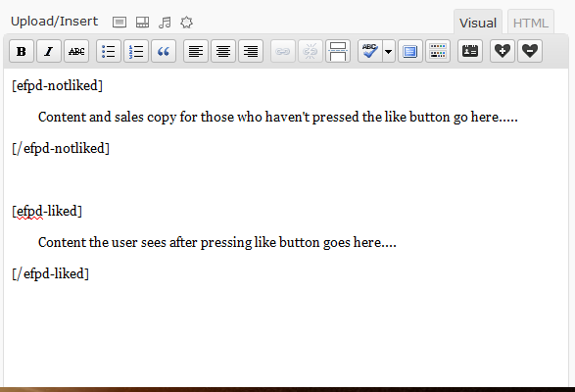
Task: Open spellchecker language dropdown arrow
Action: click(x=389, y=51)
